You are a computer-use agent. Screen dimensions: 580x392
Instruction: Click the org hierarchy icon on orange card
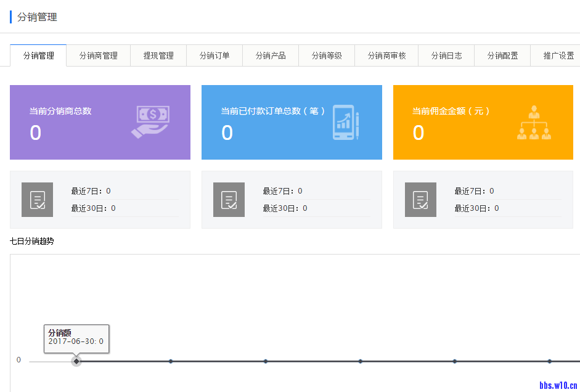coord(534,122)
